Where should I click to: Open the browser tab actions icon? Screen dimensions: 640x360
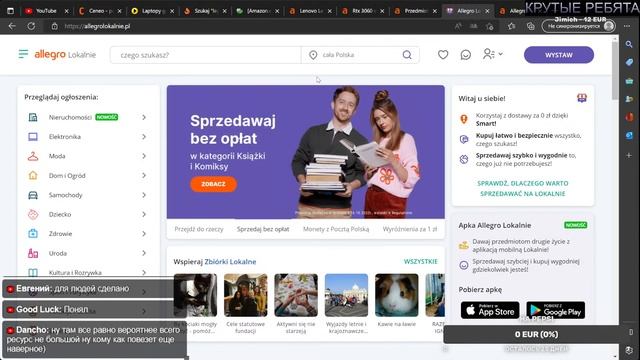(x=11, y=11)
